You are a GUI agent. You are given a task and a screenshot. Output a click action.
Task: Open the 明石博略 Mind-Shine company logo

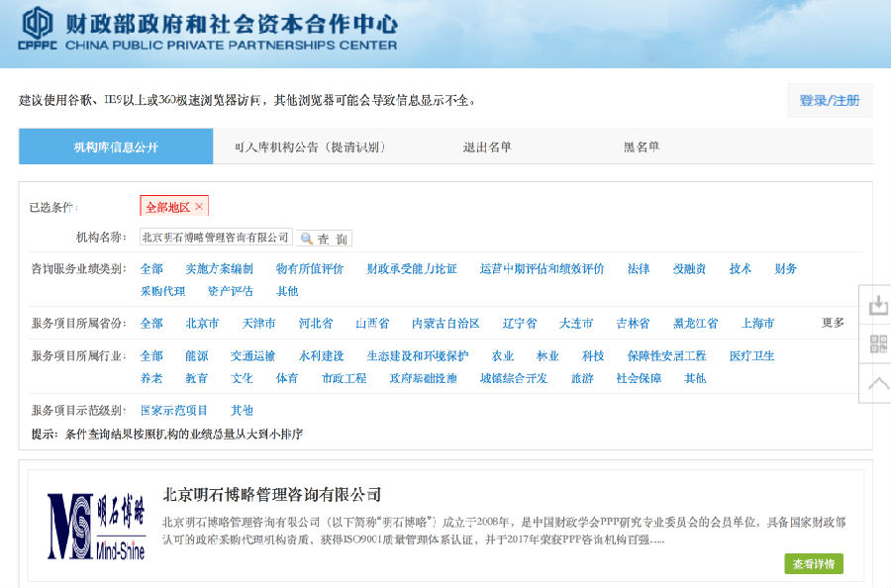(96, 526)
